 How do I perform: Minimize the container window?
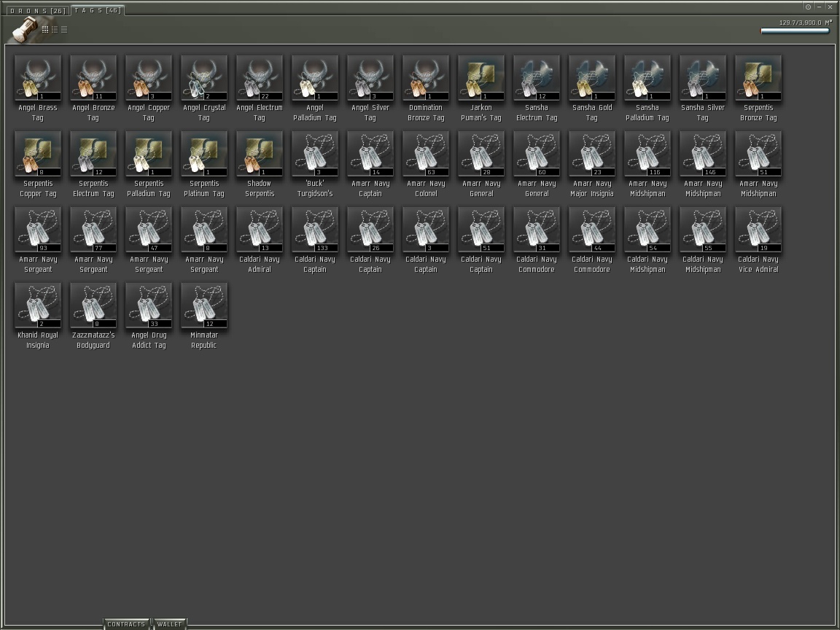tap(819, 7)
